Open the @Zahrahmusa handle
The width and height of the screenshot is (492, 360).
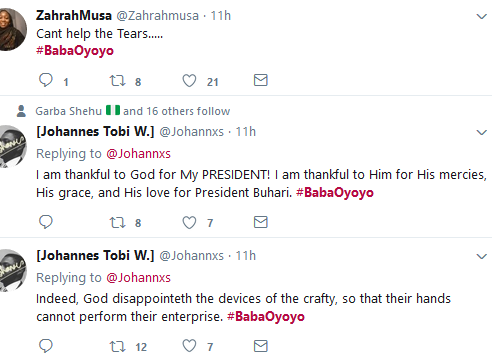click(x=157, y=16)
